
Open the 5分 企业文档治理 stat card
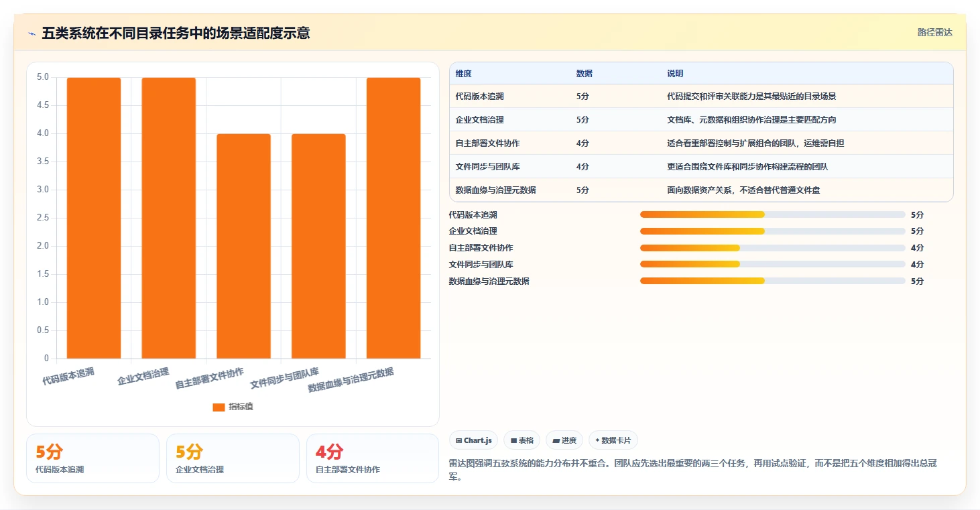(233, 458)
